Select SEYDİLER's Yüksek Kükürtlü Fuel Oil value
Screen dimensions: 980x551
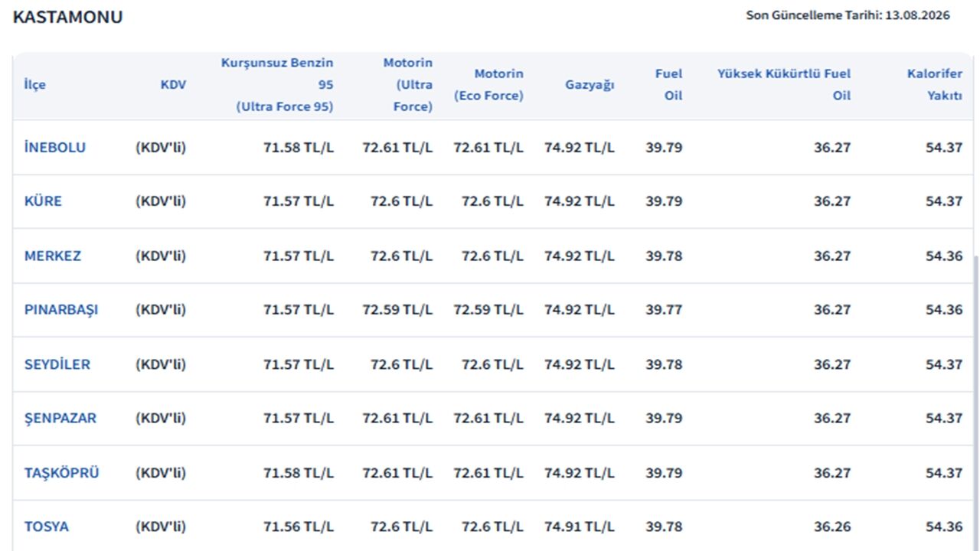point(832,364)
